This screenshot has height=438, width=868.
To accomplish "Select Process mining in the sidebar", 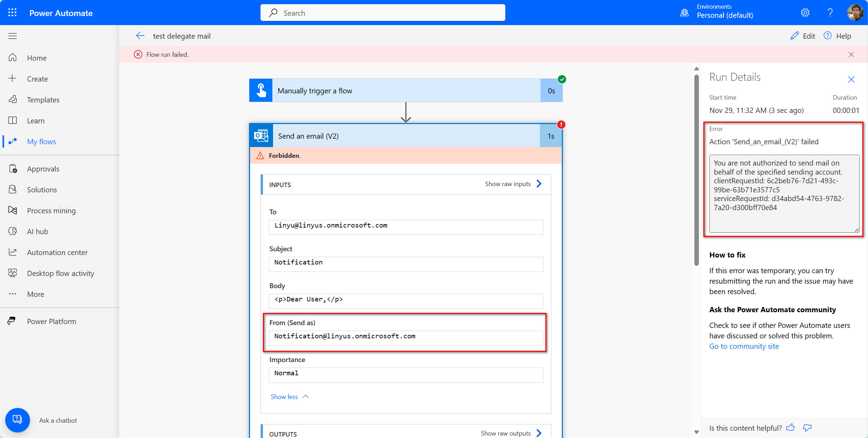I will pos(51,210).
